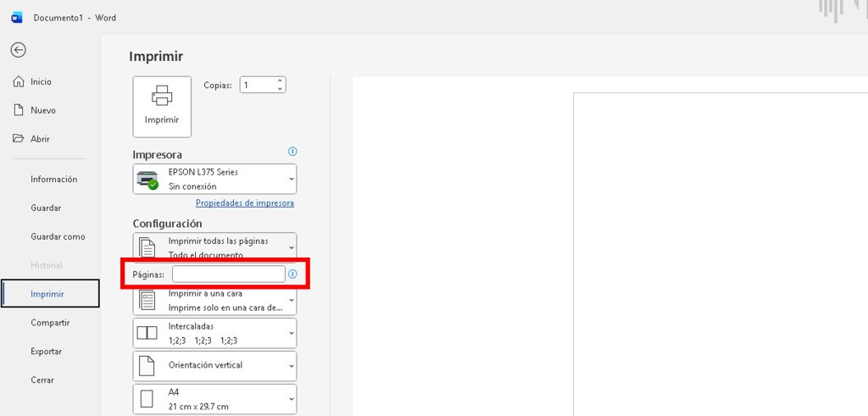Click the info icon next to Impresora
The image size is (868, 416).
pos(292,152)
